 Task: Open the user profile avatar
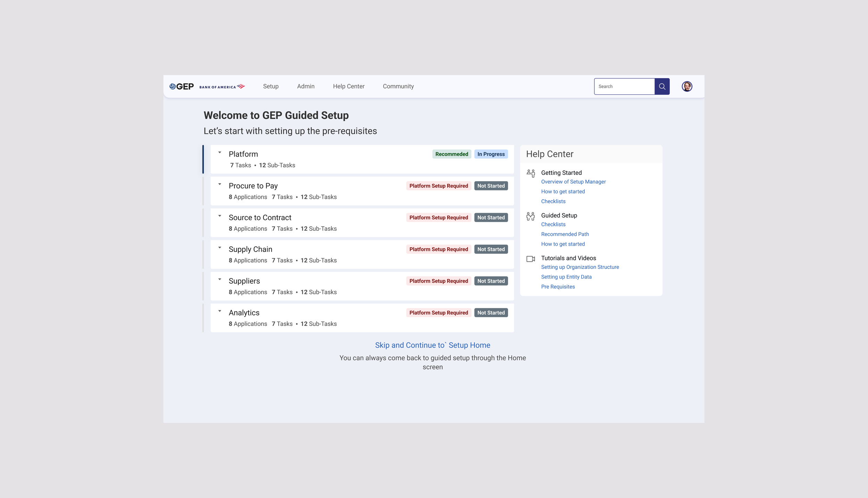687,86
